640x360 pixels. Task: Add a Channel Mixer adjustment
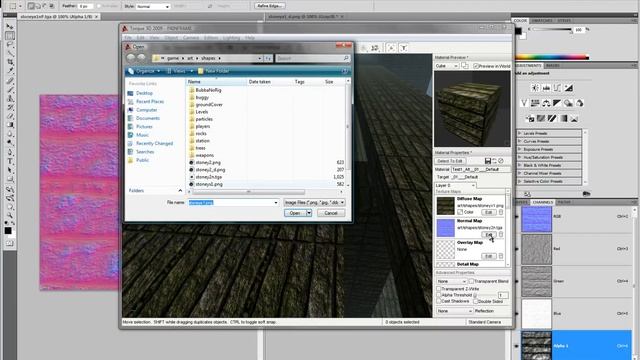point(579,103)
